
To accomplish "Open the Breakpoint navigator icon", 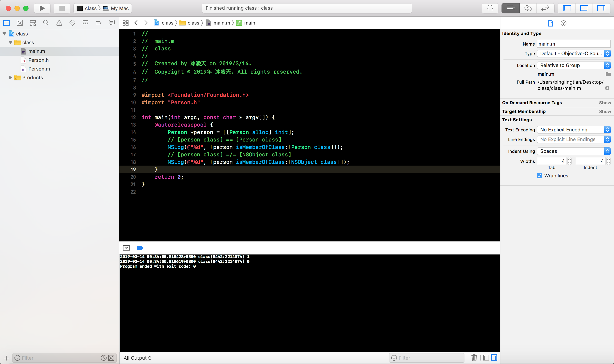I will pyautogui.click(x=98, y=23).
